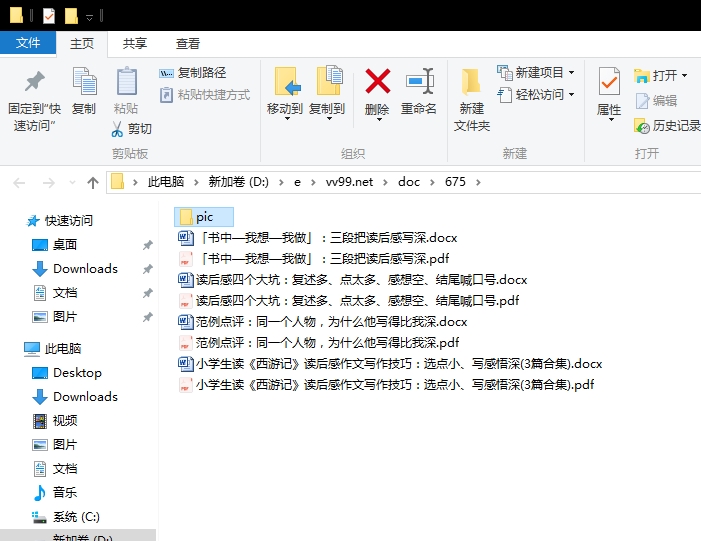Select 范例点评 docx file

[x=322, y=321]
